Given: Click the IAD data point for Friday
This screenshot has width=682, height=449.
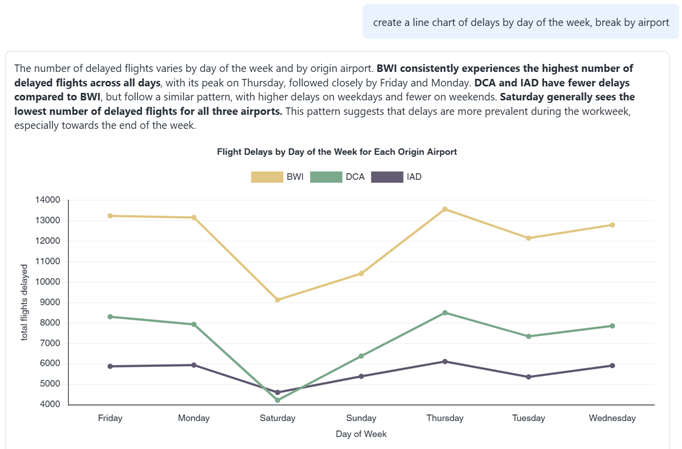Looking at the screenshot, I should pyautogui.click(x=110, y=366).
